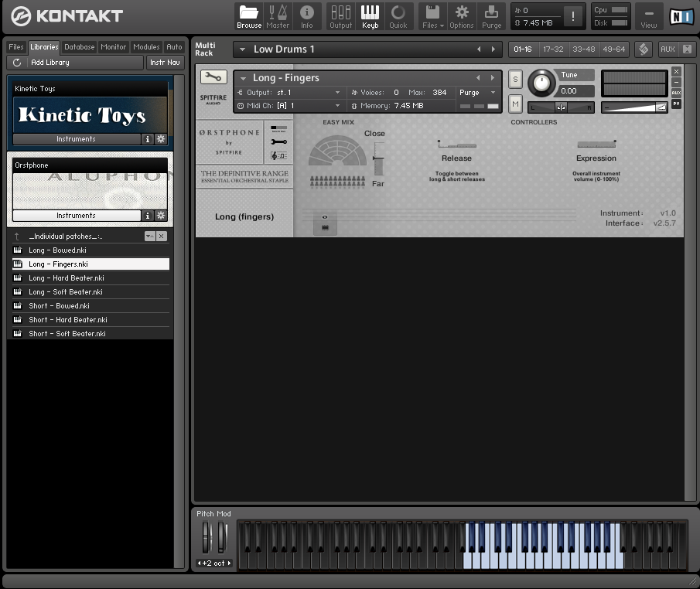The image size is (700, 589).
Task: Toggle the AUX sends display
Action: point(668,49)
